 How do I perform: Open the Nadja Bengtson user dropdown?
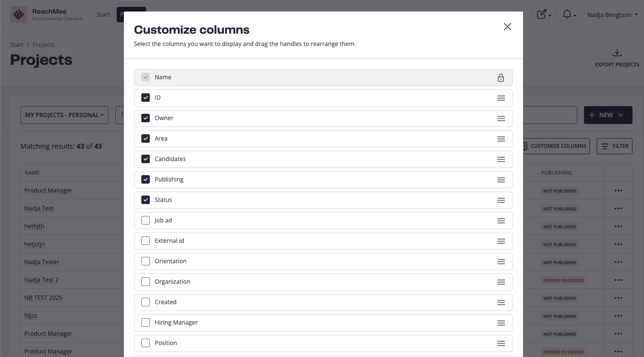click(612, 15)
